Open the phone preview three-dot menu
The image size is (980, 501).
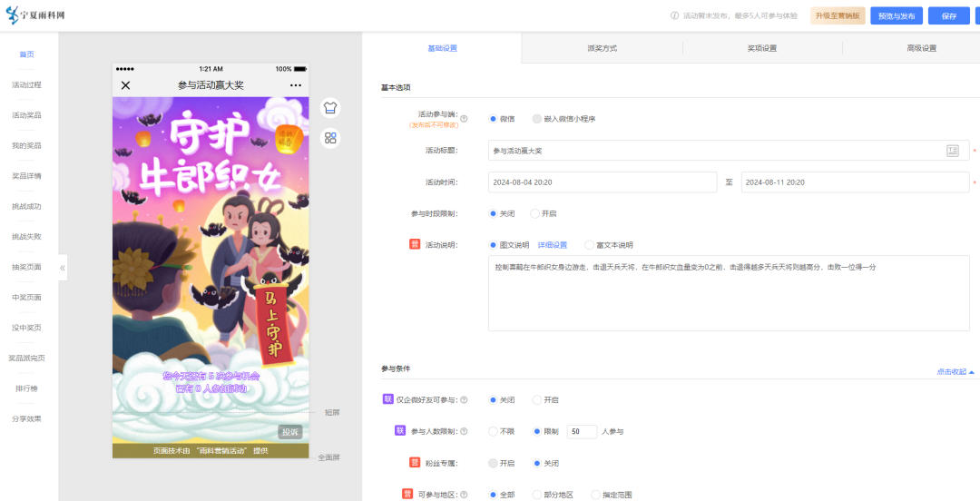coord(296,85)
